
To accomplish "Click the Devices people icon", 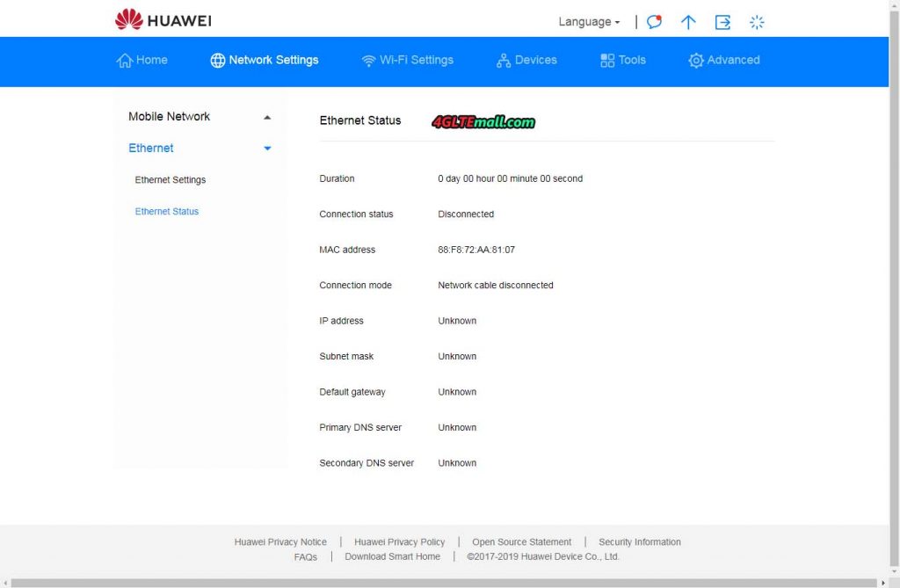I will 504,60.
